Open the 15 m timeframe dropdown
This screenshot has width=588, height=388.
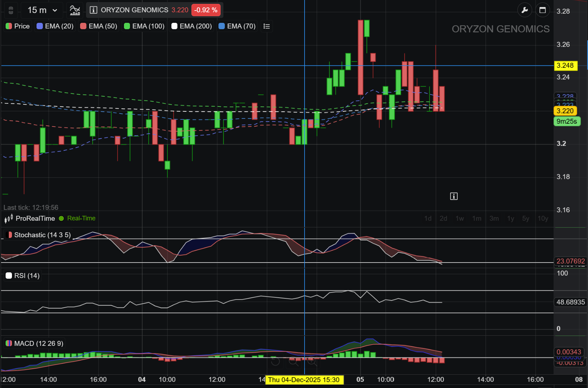[x=42, y=10]
